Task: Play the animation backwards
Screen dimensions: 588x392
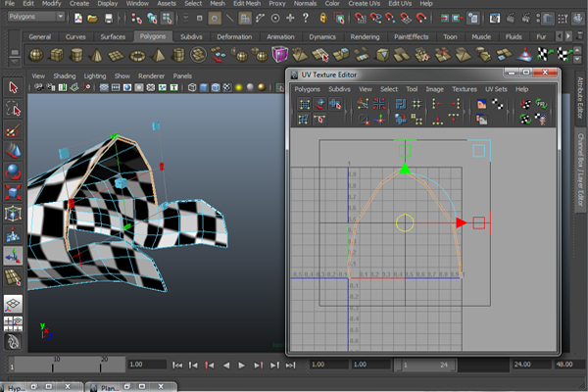Action: [x=226, y=365]
